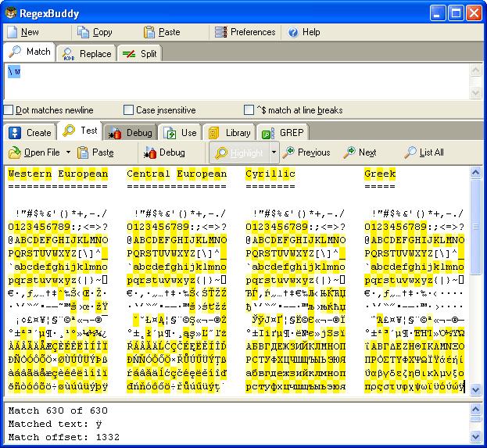This screenshot has width=487, height=448.
Task: Switch to the Match tab
Action: click(x=30, y=52)
